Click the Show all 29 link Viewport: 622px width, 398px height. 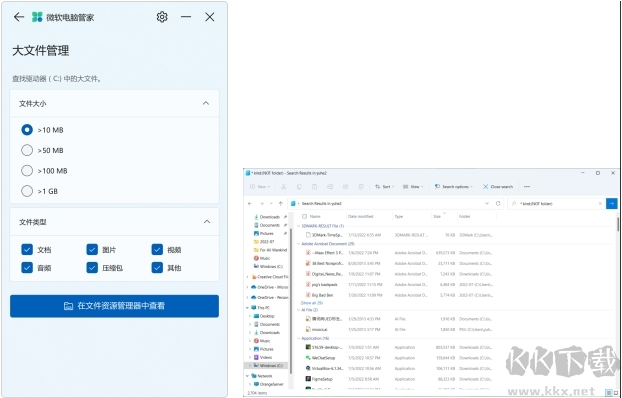[x=311, y=303]
